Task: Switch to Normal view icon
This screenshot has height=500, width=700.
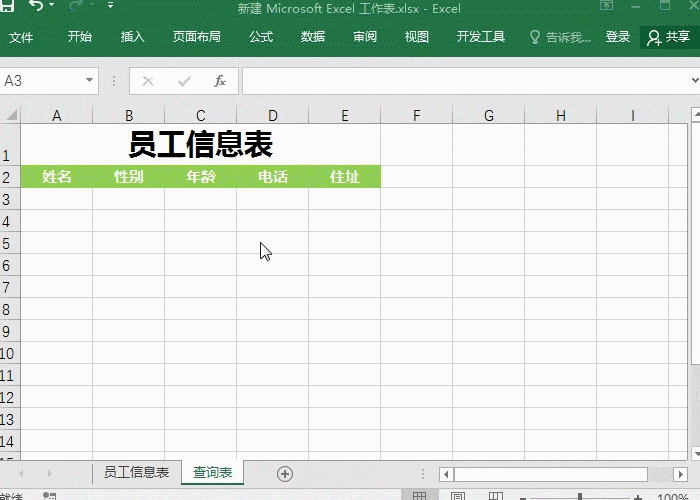Action: tap(419, 496)
